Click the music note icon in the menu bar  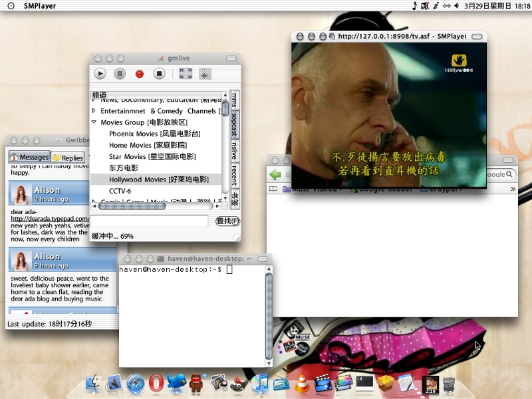point(414,6)
